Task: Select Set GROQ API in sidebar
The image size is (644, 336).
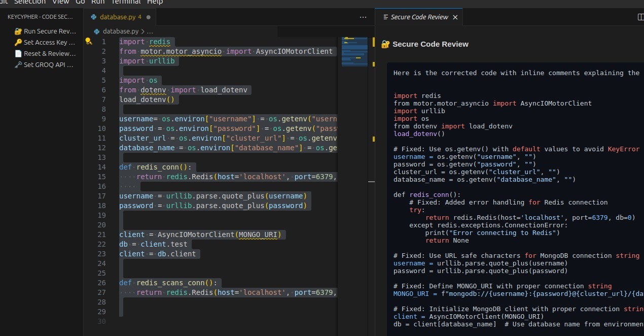Action: click(x=45, y=65)
